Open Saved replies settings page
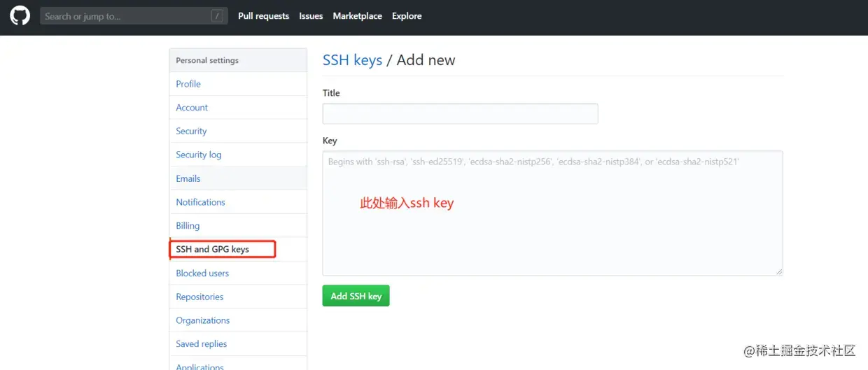 (x=238, y=344)
